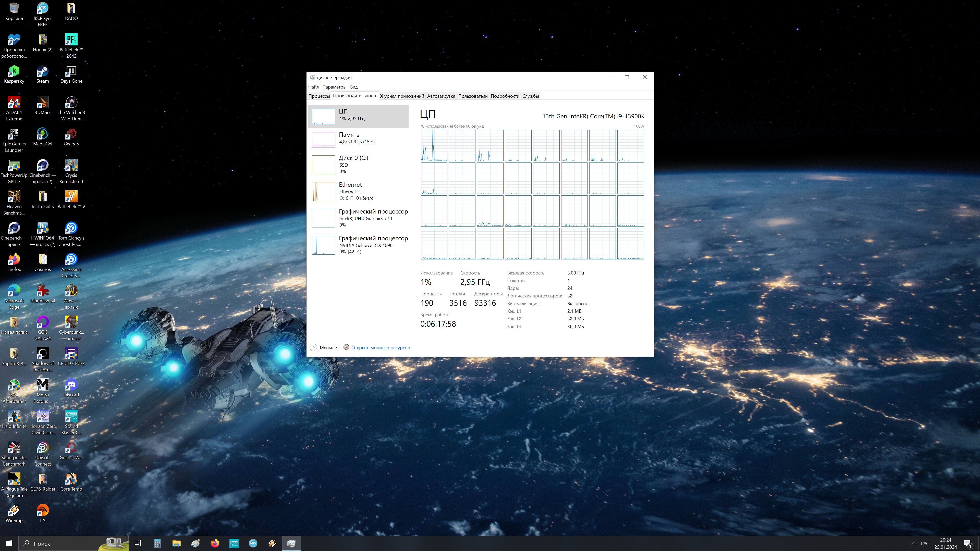The image size is (980, 551).
Task: Open the Steam desktop shortcut
Action: 43,71
